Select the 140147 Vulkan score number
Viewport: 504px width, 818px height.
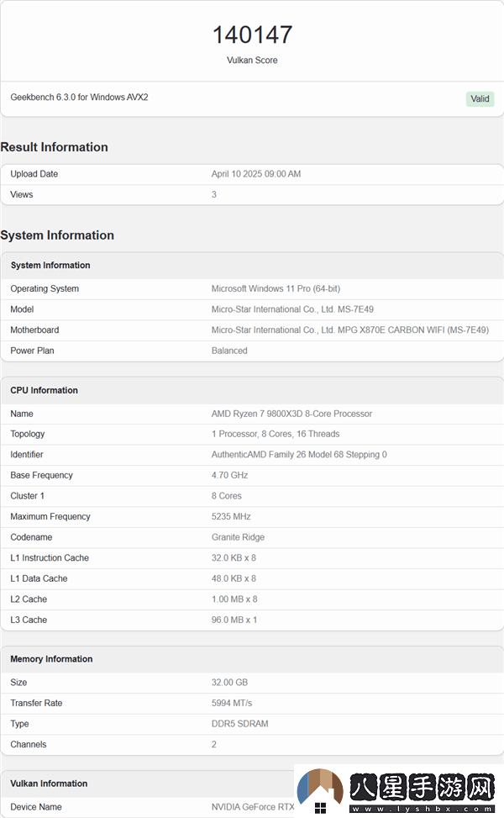(252, 34)
